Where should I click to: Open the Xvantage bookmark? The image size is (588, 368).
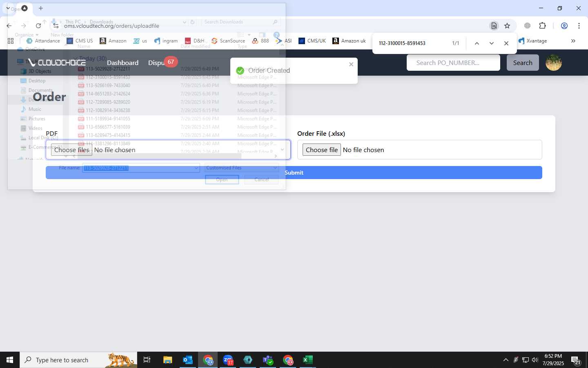(x=532, y=41)
